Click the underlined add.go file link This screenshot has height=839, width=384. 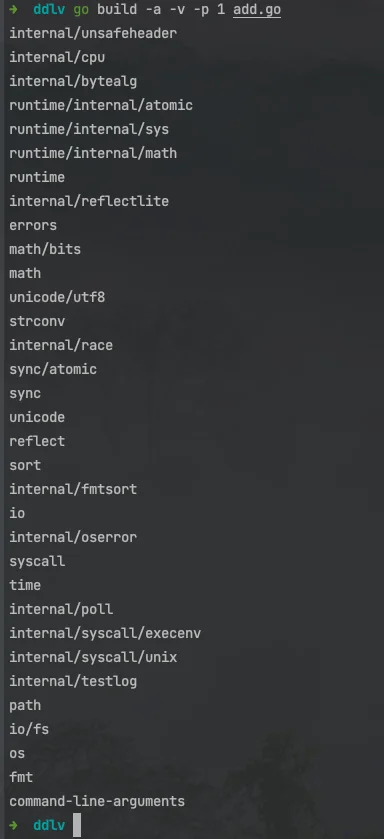[x=257, y=10]
